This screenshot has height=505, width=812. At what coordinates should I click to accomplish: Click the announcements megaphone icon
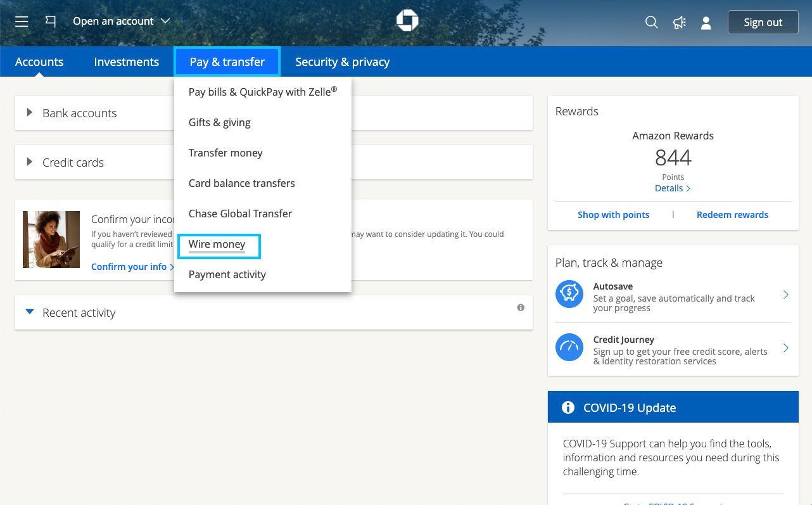click(x=678, y=22)
